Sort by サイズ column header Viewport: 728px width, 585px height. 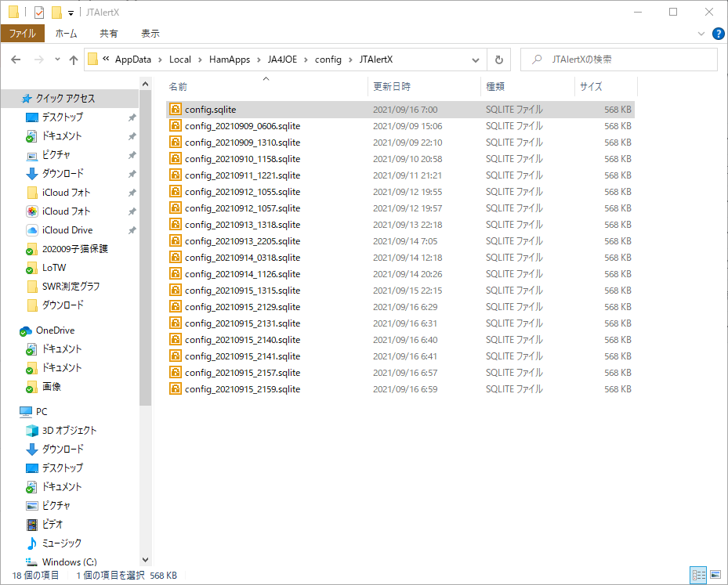(591, 87)
